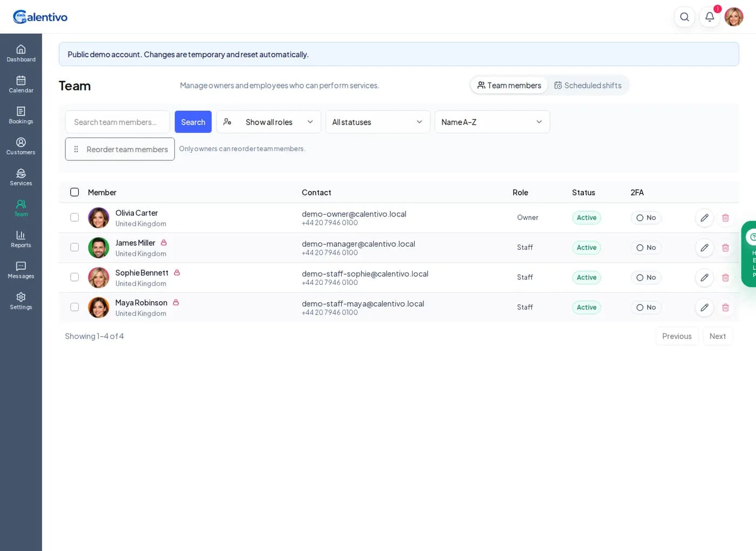The height and width of the screenshot is (551, 756).
Task: Click the 2FA No badge for Olivia Carter
Action: coord(646,217)
